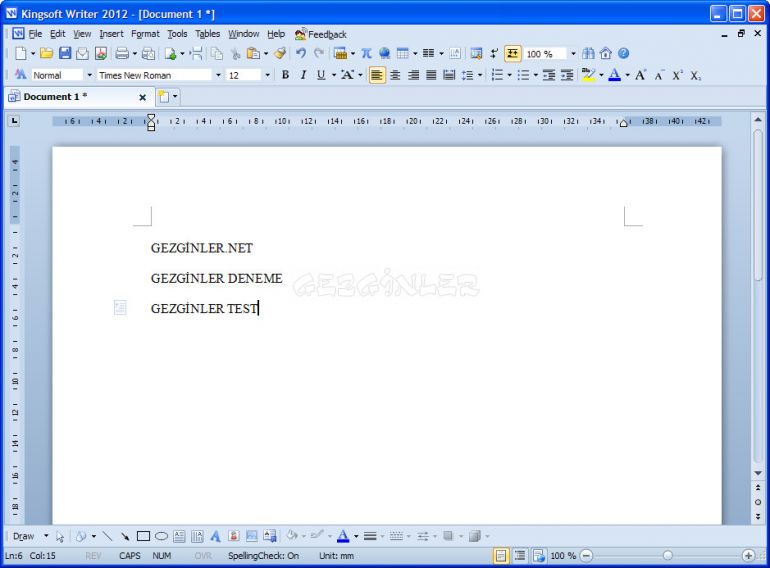Image resolution: width=770 pixels, height=568 pixels.
Task: Insert WordArt from Draw toolbar
Action: pos(215,536)
